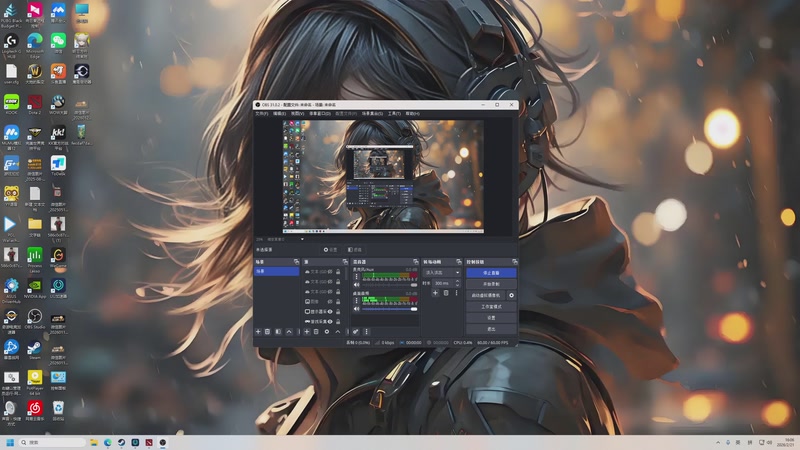
Task: Open Mic/Aux three-dot options menu
Action: (356, 277)
